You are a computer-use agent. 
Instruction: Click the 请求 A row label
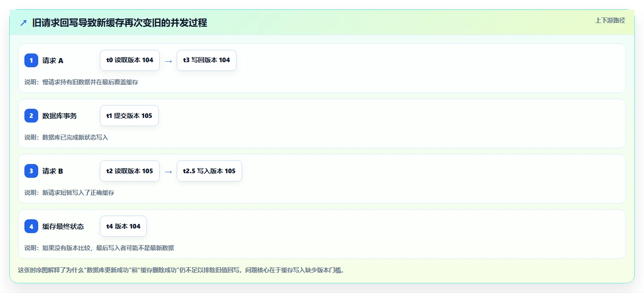[x=53, y=60]
